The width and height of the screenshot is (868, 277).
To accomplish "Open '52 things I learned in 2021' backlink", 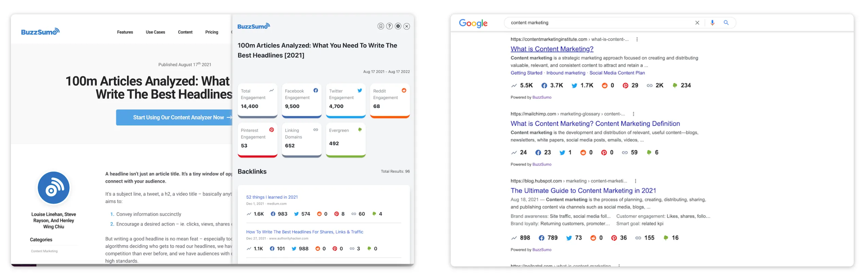I will [272, 197].
